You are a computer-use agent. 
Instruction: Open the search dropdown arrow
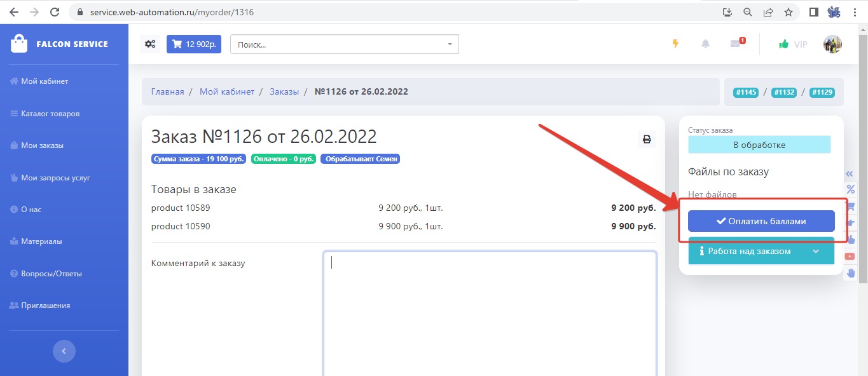point(450,44)
